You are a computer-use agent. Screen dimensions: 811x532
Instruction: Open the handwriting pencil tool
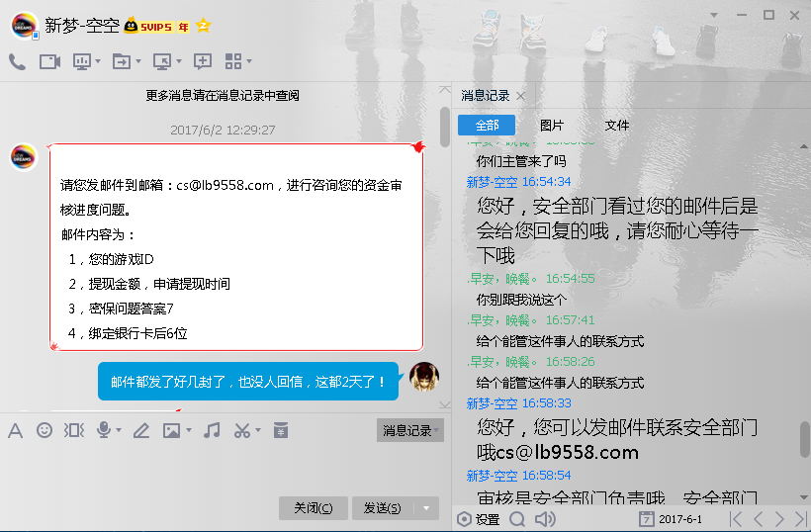point(141,430)
